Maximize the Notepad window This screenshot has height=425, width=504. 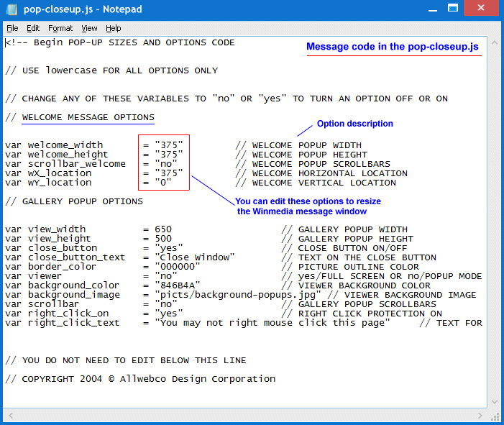coord(452,9)
